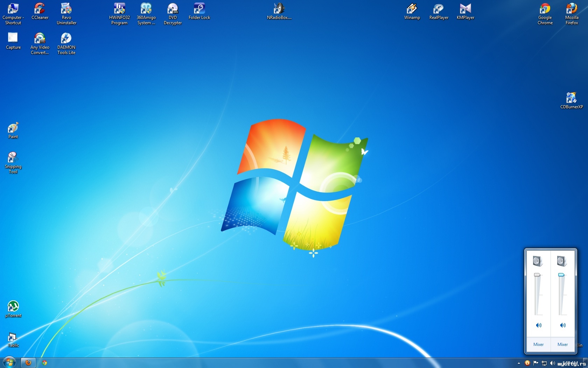Click the Firefox taskbar button

click(28, 363)
